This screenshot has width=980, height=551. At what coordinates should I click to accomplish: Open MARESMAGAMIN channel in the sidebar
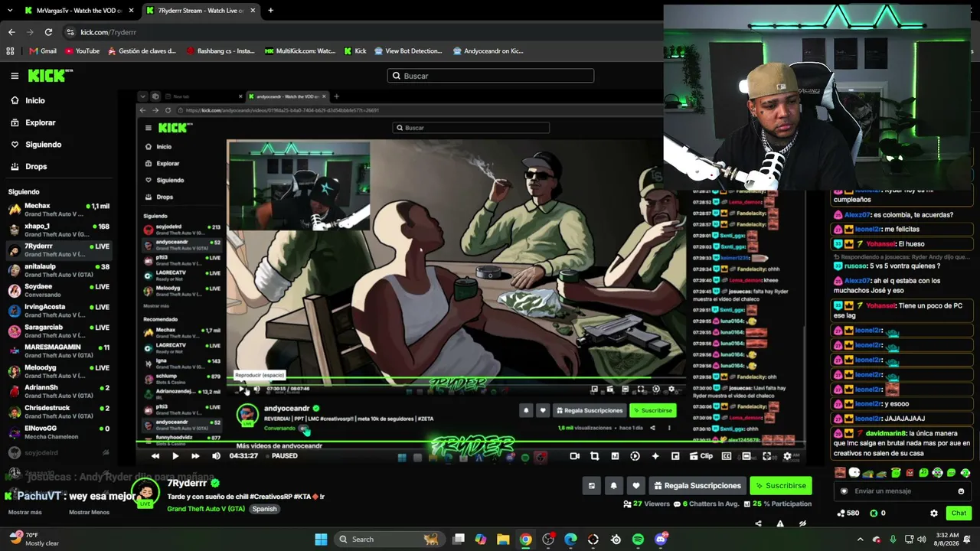click(x=59, y=350)
